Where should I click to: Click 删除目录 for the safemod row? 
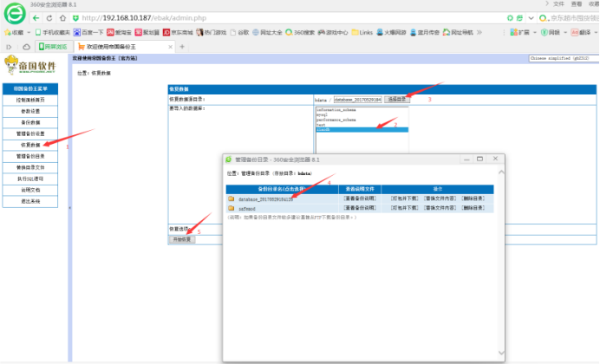coord(473,208)
